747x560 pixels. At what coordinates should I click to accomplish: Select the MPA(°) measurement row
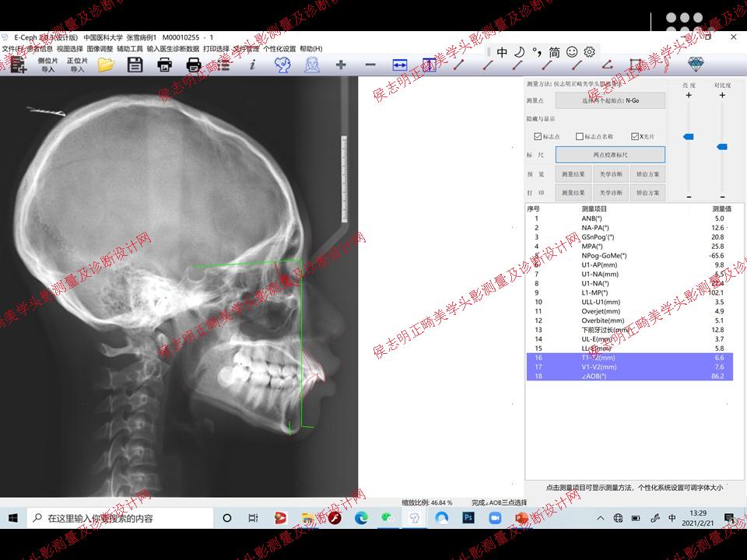click(x=630, y=247)
